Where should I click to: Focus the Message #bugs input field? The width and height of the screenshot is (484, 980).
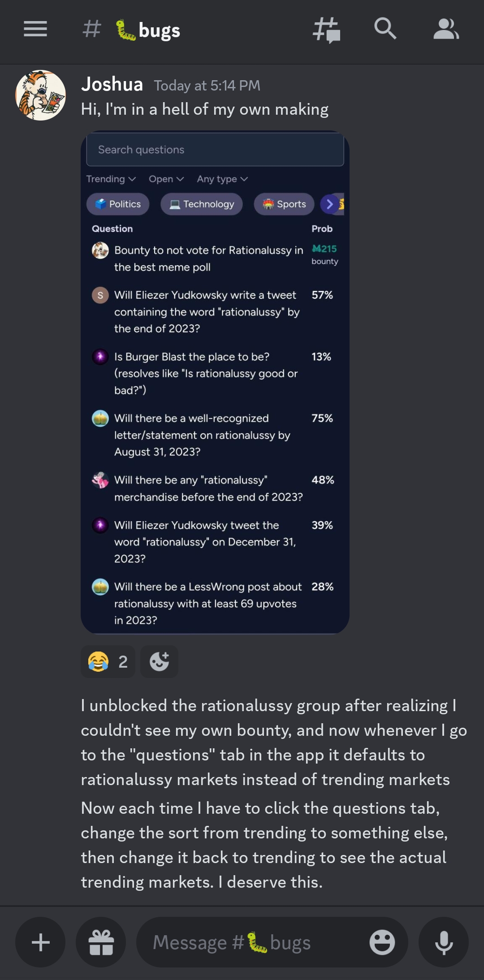tap(251, 942)
